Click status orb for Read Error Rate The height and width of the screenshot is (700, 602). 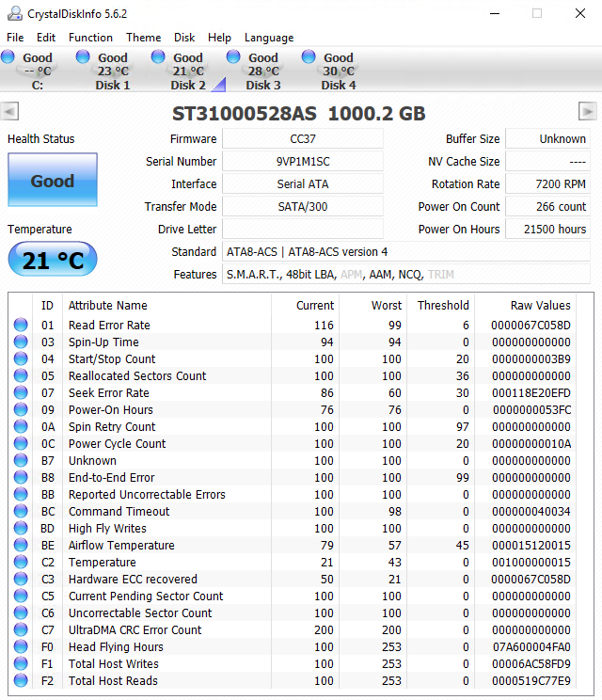(x=21, y=326)
